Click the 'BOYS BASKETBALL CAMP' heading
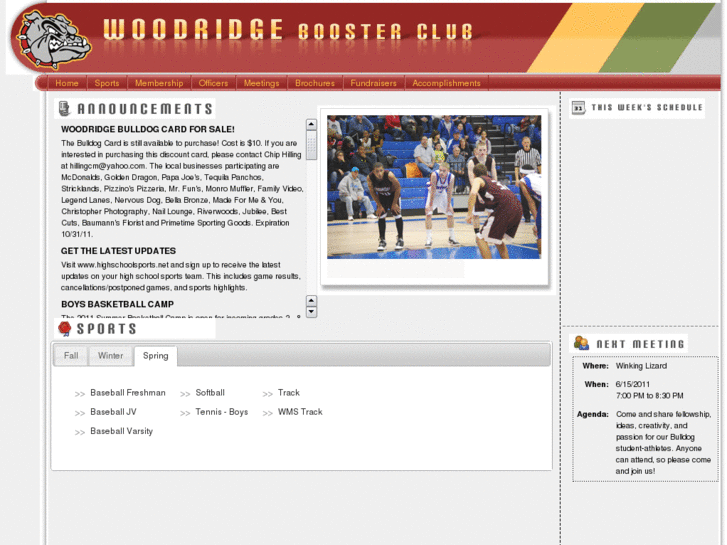727x545 pixels. point(117,304)
